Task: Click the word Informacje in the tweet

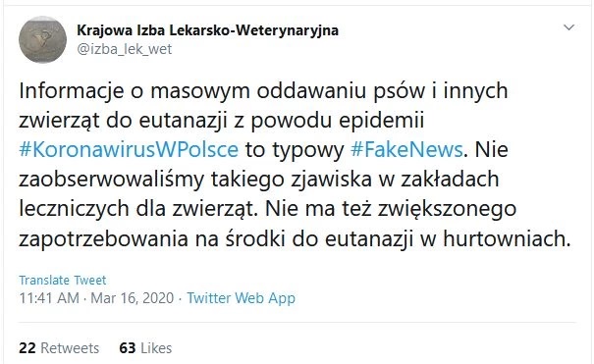Action: point(72,91)
